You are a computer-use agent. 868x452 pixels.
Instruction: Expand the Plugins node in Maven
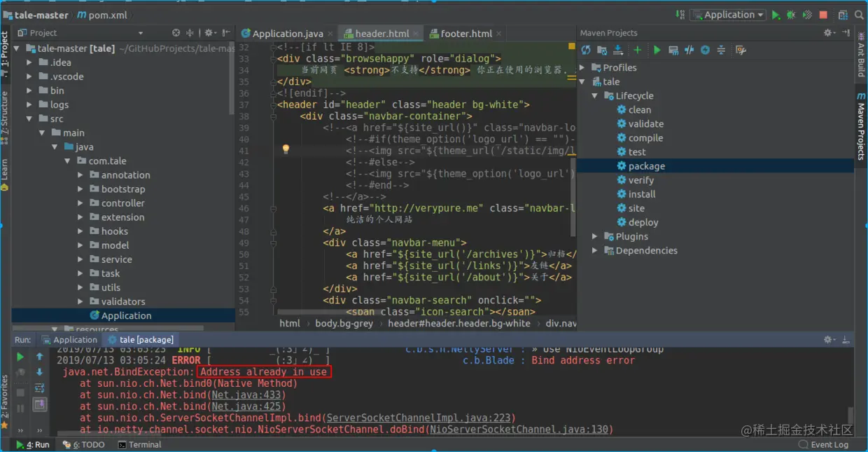click(594, 237)
